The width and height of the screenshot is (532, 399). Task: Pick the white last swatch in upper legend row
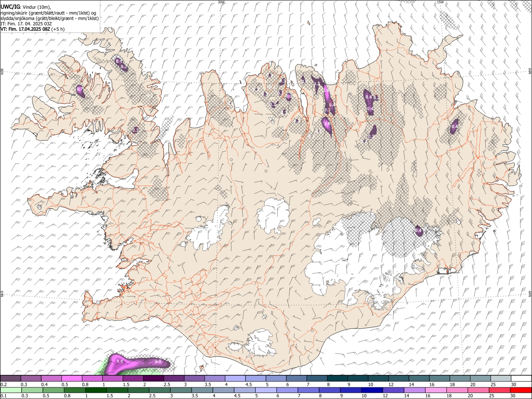521,378
